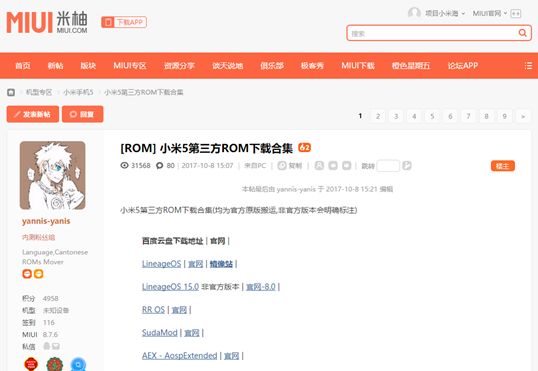Click the first icon next to 私信

[x=47, y=346]
